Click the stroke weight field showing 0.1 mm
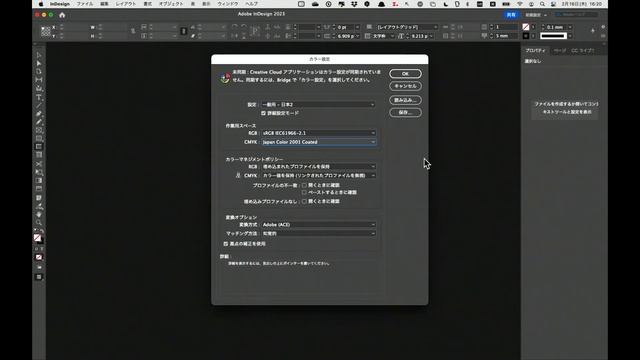The height and width of the screenshot is (360, 640). coord(557,27)
